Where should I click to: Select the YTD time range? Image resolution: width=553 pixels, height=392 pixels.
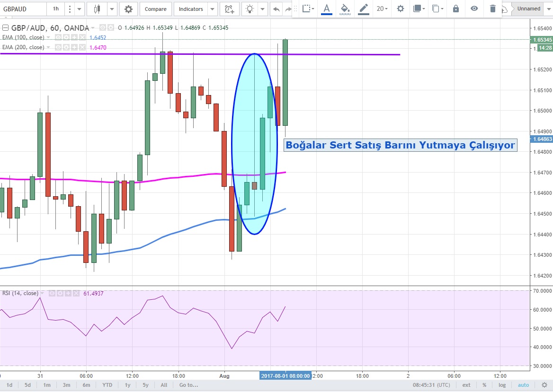click(x=107, y=385)
